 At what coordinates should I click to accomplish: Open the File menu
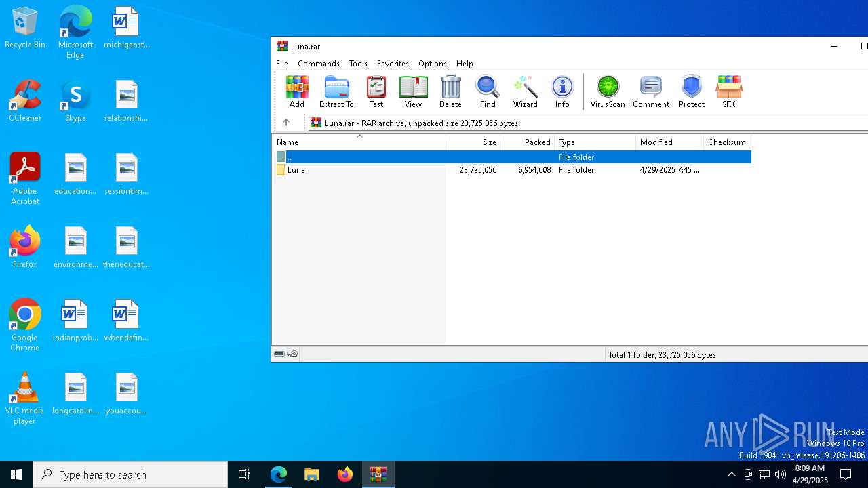pyautogui.click(x=282, y=63)
